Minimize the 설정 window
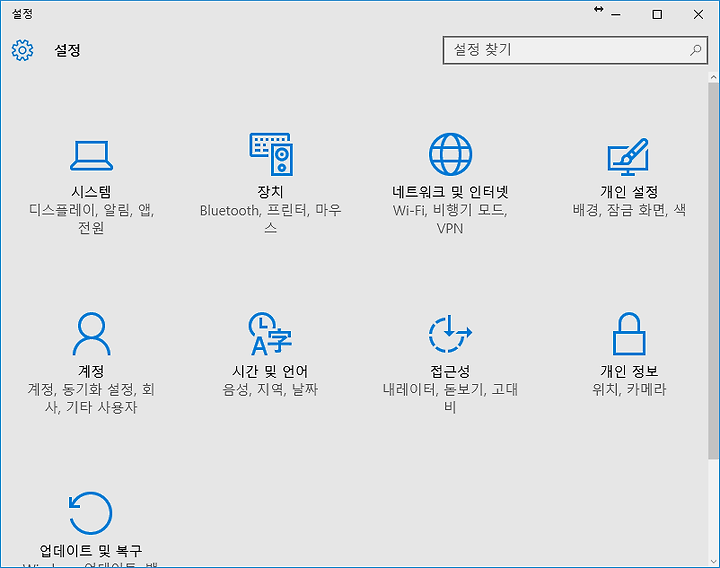The height and width of the screenshot is (568, 720). (616, 15)
